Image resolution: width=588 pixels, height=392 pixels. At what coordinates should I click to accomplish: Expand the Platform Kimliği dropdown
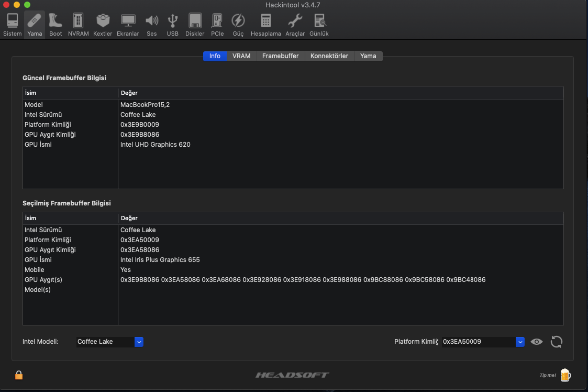[x=520, y=341]
